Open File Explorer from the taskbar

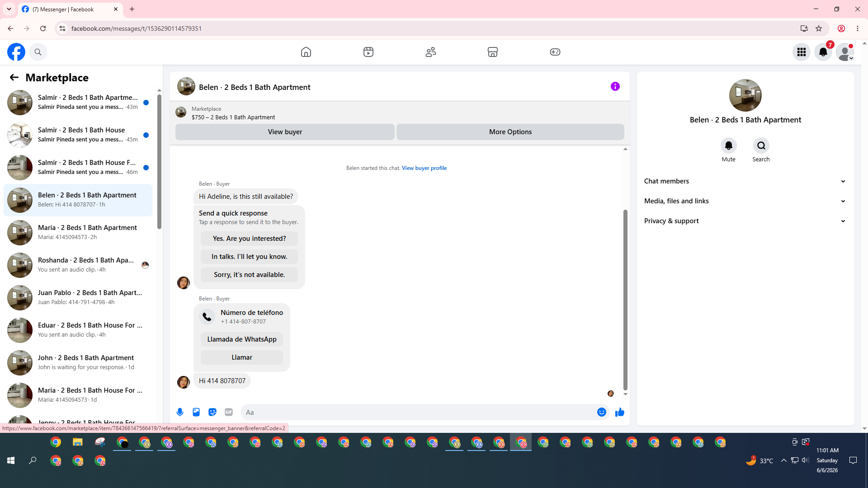78,442
